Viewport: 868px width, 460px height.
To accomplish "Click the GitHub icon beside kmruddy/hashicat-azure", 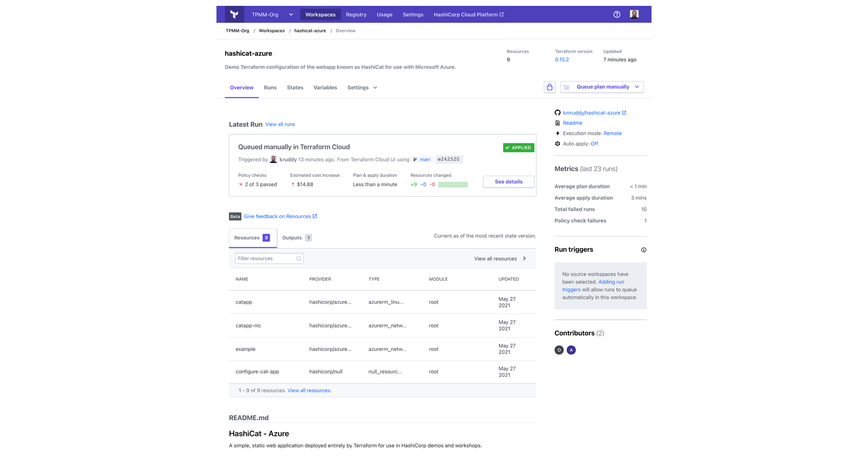I will pos(557,112).
